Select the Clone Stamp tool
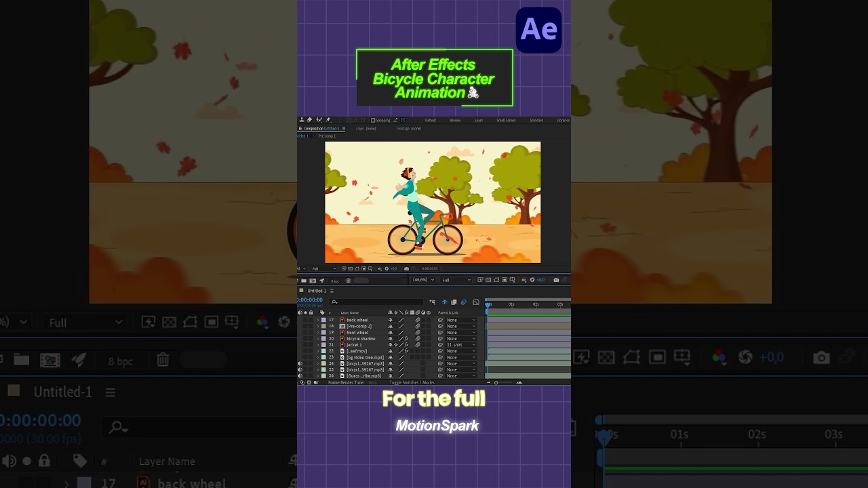 pos(302,120)
